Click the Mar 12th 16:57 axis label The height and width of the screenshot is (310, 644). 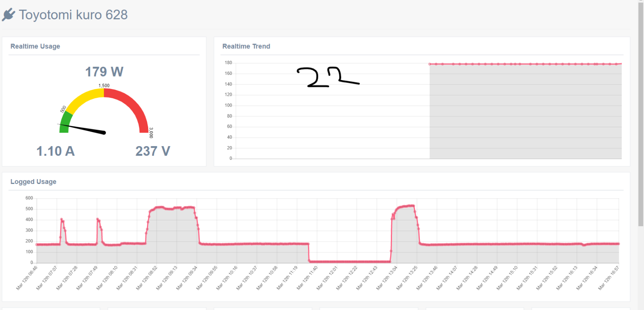608,278
